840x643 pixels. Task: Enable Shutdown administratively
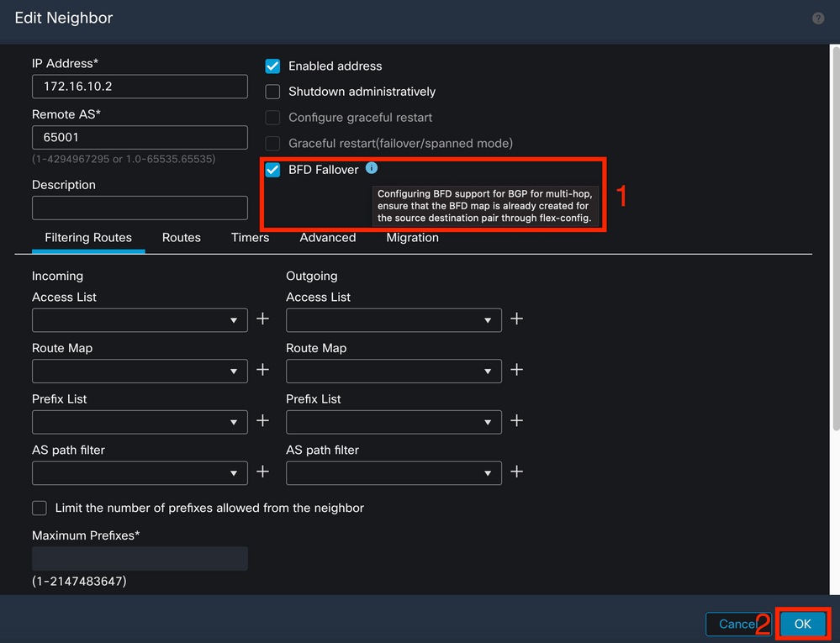click(x=272, y=92)
